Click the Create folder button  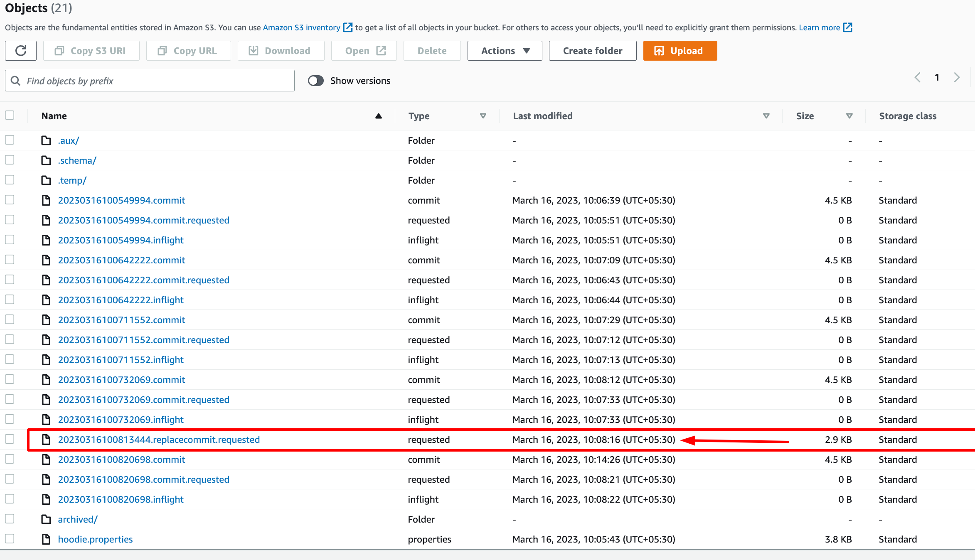coord(592,51)
